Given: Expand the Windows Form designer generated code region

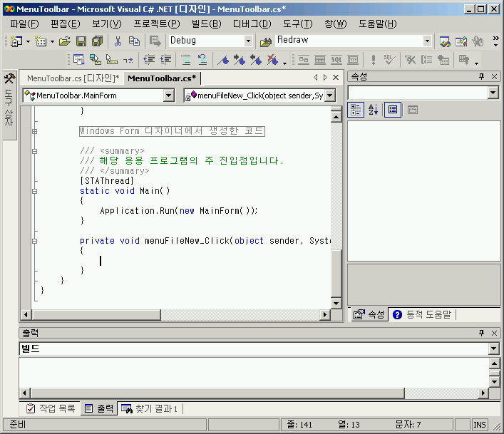Looking at the screenshot, I should pyautogui.click(x=34, y=131).
